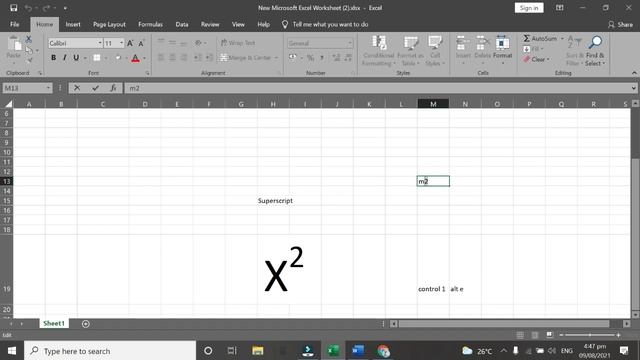Open the font size 11 dropdown
The height and width of the screenshot is (360, 640).
pos(121,43)
